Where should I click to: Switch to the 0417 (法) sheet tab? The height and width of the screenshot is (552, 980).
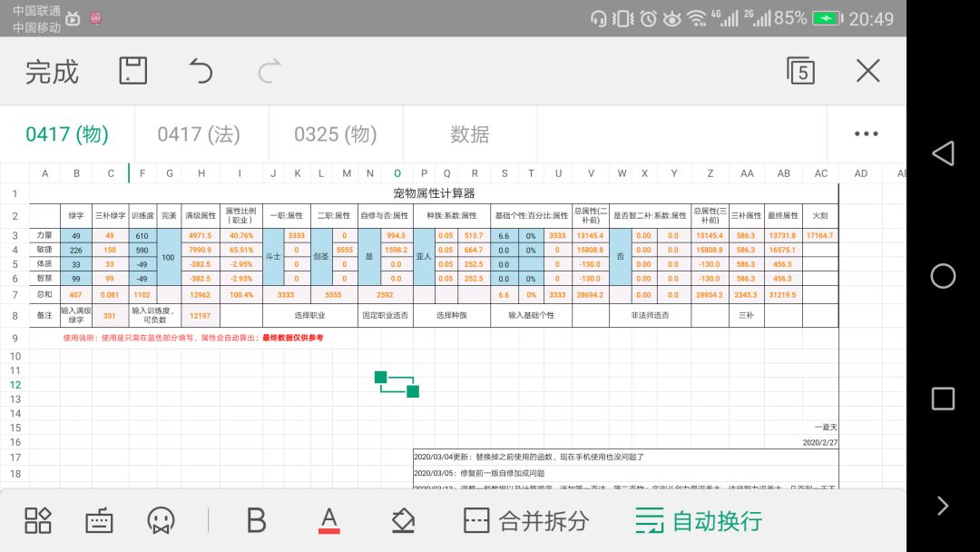click(199, 134)
